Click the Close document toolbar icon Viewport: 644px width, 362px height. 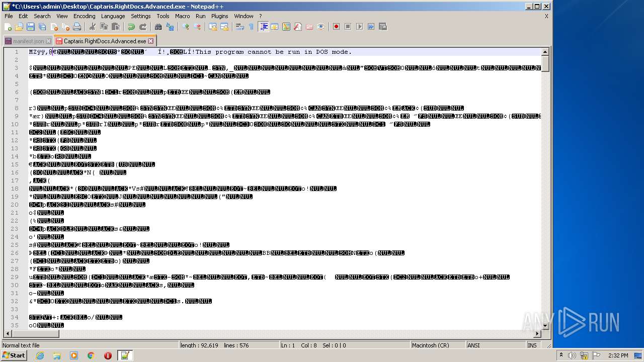pyautogui.click(x=54, y=27)
